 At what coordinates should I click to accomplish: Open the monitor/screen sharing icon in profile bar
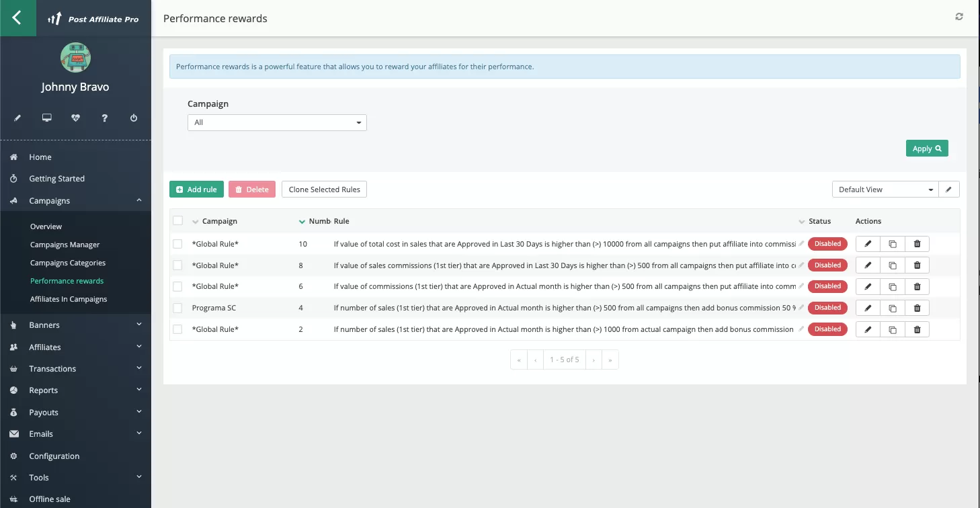click(x=46, y=118)
